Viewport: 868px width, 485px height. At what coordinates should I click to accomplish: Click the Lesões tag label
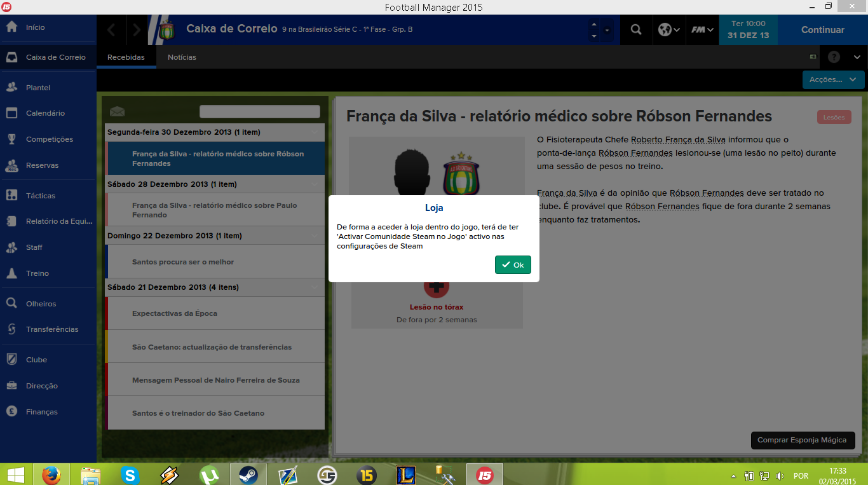(x=834, y=117)
